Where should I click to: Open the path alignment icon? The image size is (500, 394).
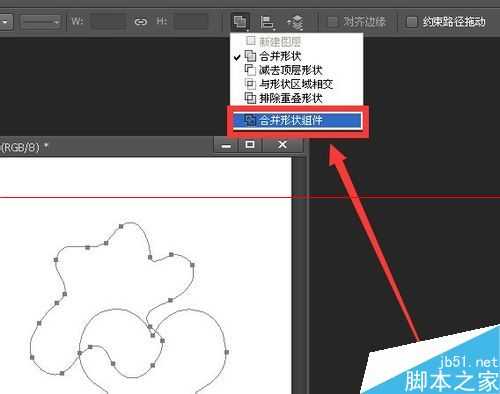click(x=267, y=22)
